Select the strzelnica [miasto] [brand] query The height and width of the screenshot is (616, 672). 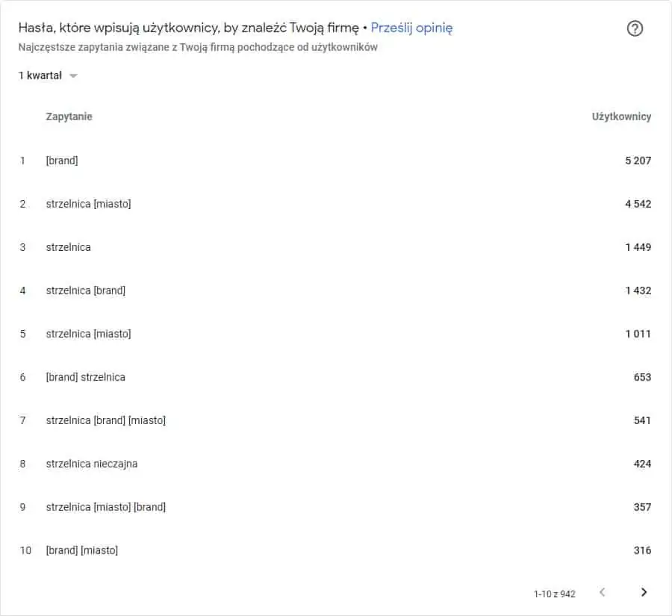pos(106,507)
